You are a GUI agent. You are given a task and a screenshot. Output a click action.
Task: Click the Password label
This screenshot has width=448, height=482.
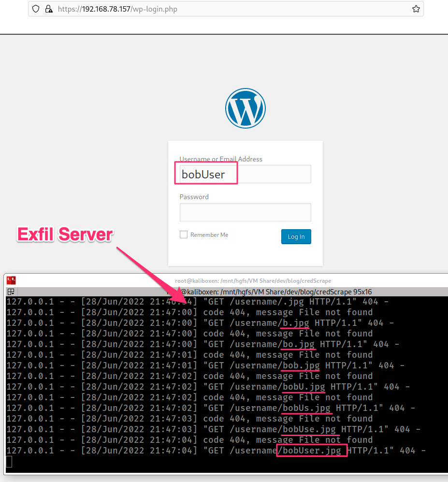[194, 197]
